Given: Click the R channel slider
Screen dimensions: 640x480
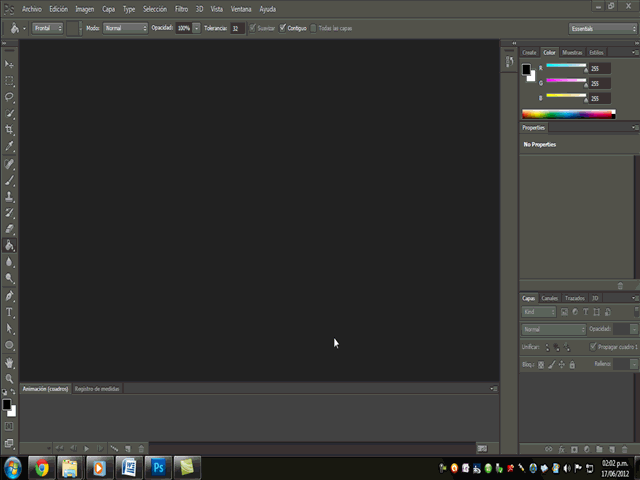Looking at the screenshot, I should coord(566,65).
